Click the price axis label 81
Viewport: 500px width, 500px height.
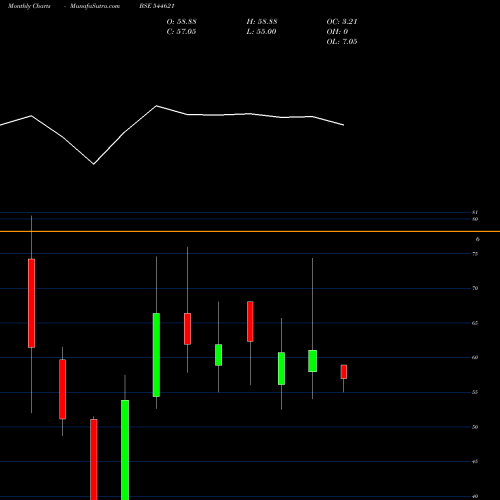point(475,212)
